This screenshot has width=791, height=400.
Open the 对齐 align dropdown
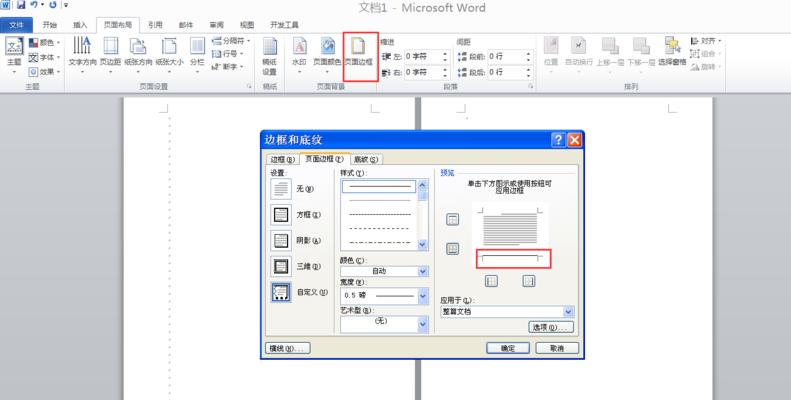[x=706, y=40]
